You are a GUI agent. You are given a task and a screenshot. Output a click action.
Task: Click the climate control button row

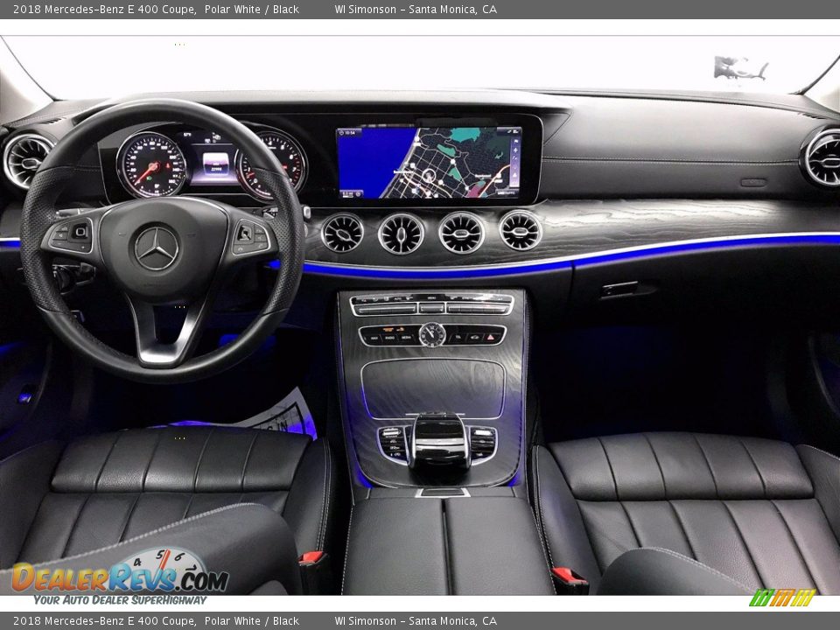tap(431, 307)
